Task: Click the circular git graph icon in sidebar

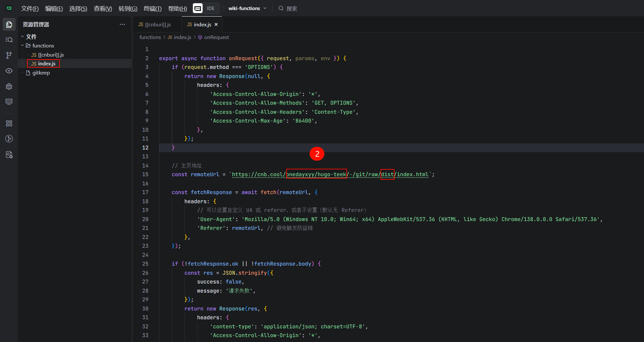Action: pos(9,139)
